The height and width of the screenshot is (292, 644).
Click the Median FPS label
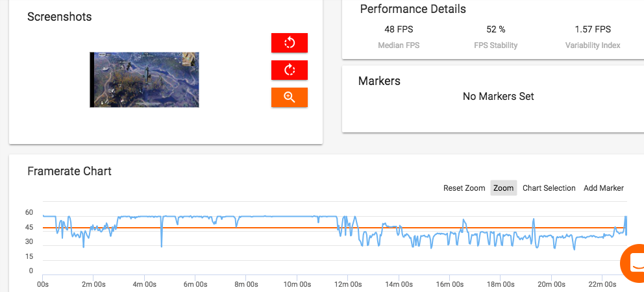coord(399,45)
